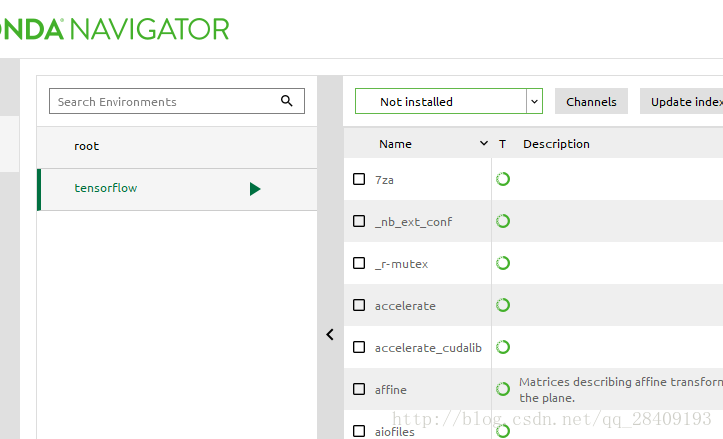Click the accelerate_cudalib package name
Screen dimensions: 723x439
pos(428,348)
